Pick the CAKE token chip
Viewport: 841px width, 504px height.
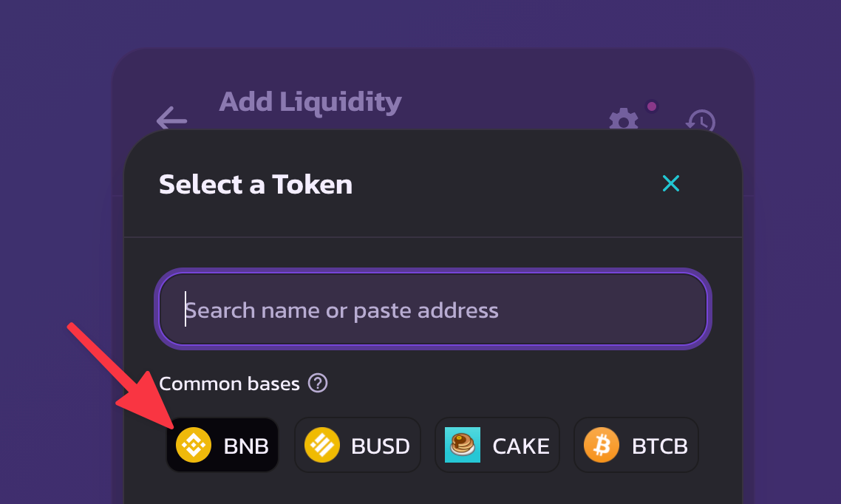tap(497, 445)
